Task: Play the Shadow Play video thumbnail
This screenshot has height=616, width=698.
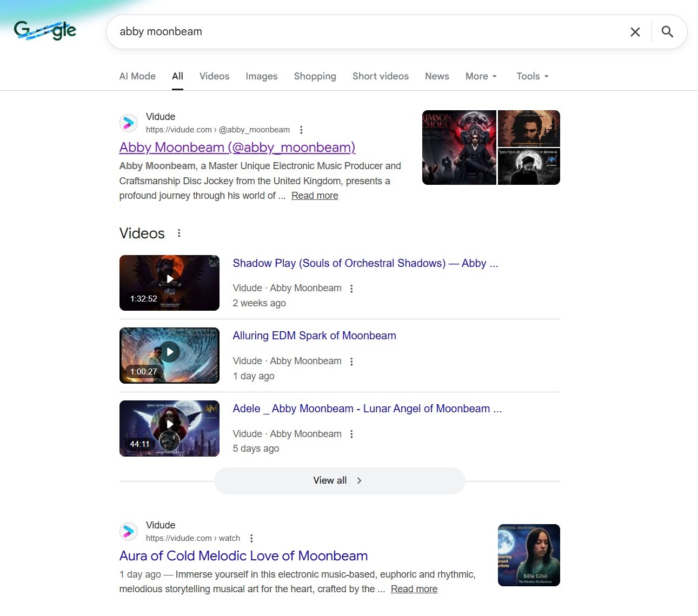Action: pos(169,283)
